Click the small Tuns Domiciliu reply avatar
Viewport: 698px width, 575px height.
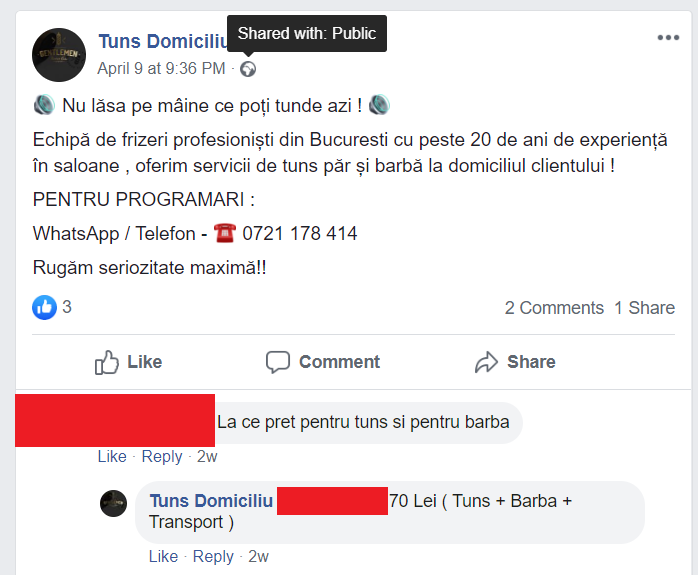[114, 503]
